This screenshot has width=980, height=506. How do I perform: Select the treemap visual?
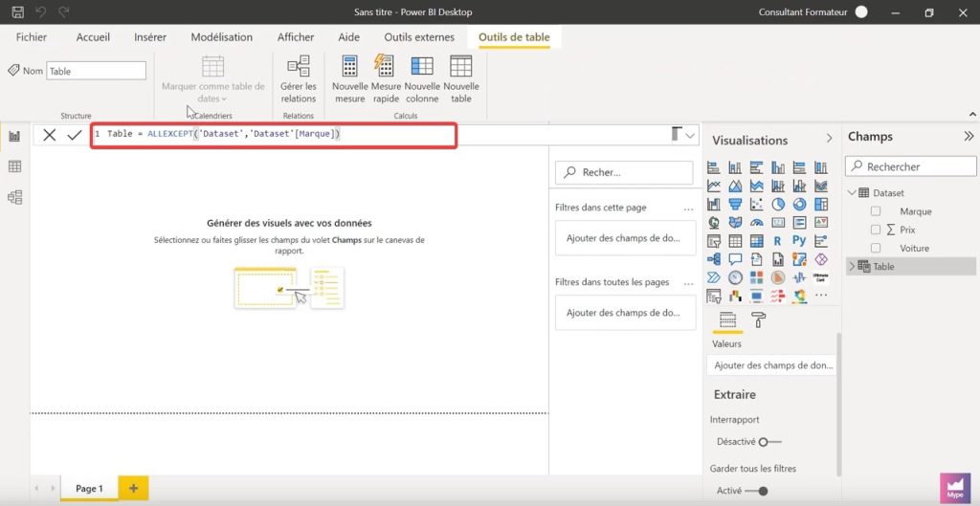[820, 205]
